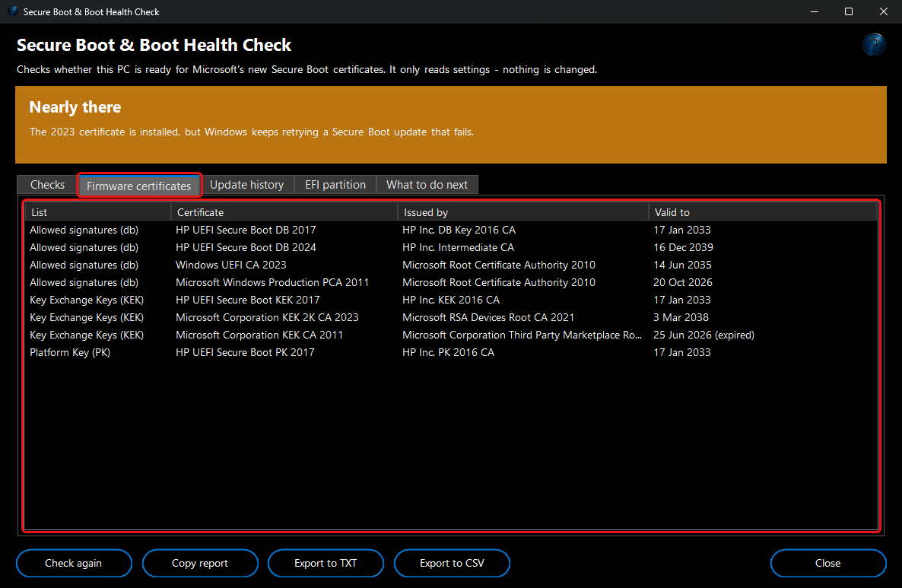Sort by the Issued by column header
This screenshot has height=588, width=902.
(x=523, y=212)
